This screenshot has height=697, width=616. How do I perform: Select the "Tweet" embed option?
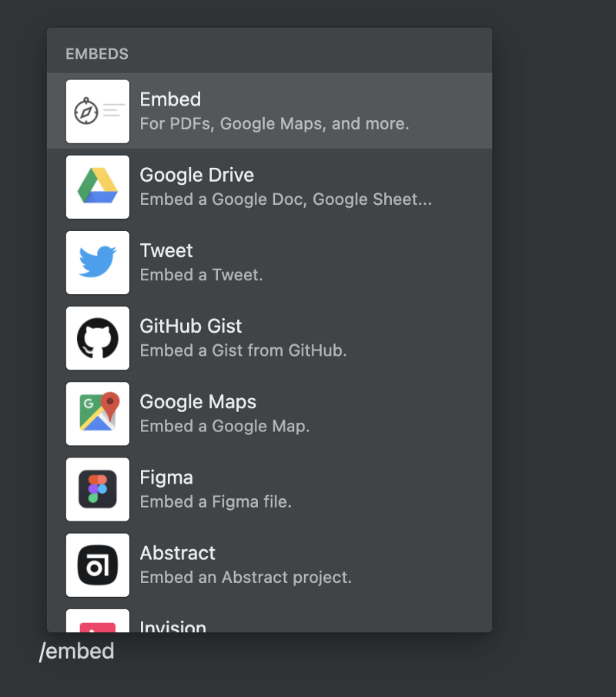coord(166,250)
